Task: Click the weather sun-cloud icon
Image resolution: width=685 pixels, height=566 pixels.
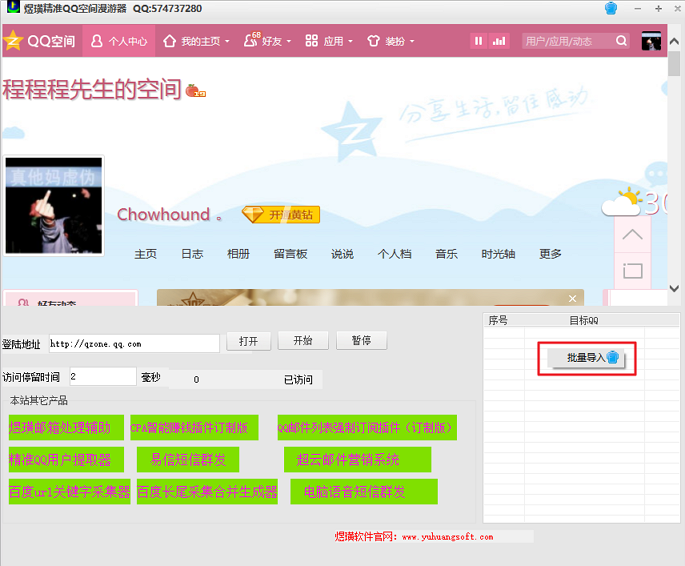Action: coord(622,202)
